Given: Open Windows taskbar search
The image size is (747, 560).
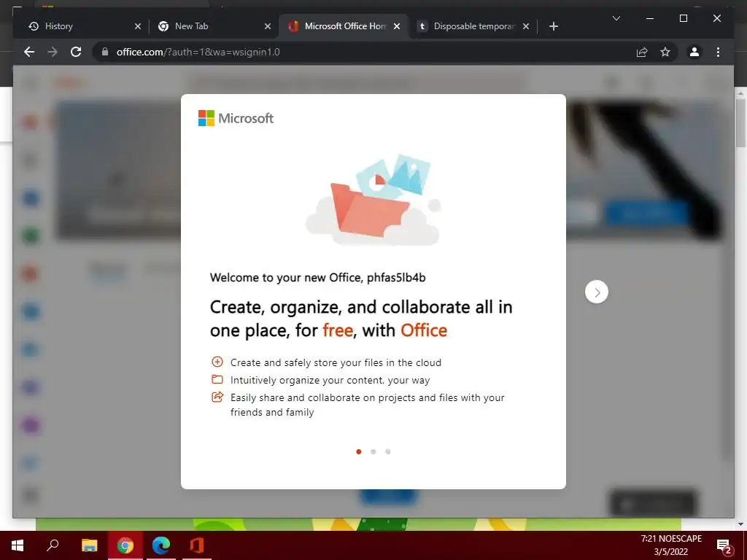Looking at the screenshot, I should (x=53, y=545).
